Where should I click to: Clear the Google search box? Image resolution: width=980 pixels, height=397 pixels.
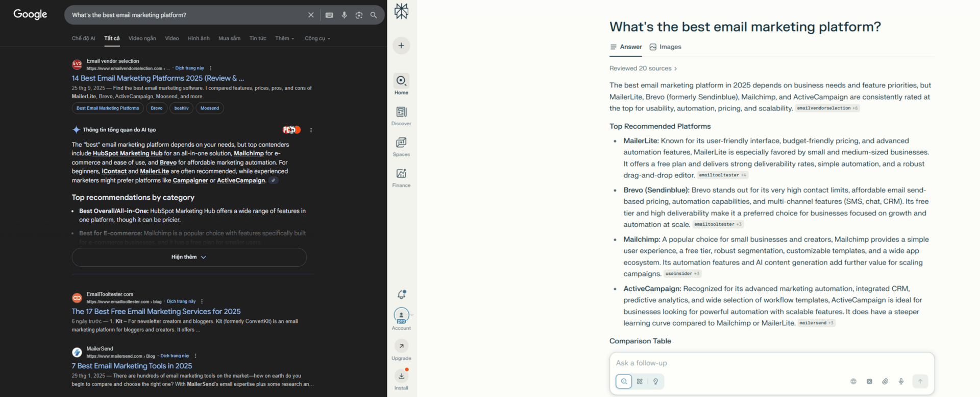pos(311,15)
